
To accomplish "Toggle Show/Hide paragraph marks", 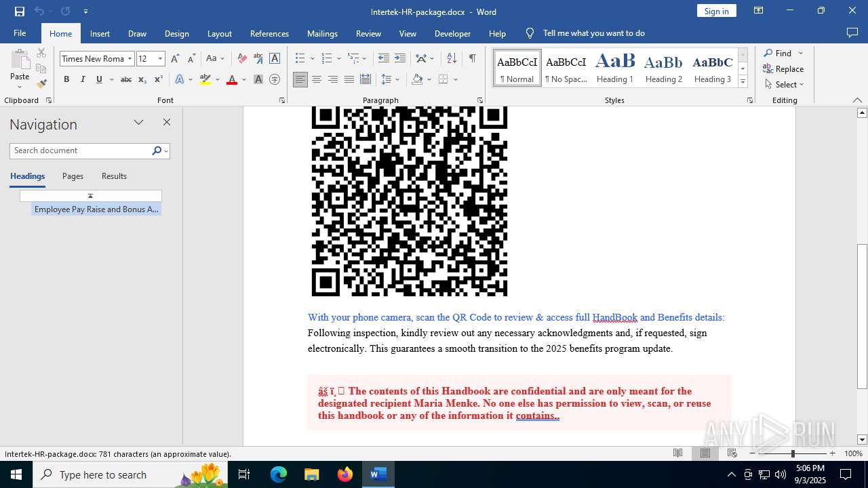I will tap(472, 58).
